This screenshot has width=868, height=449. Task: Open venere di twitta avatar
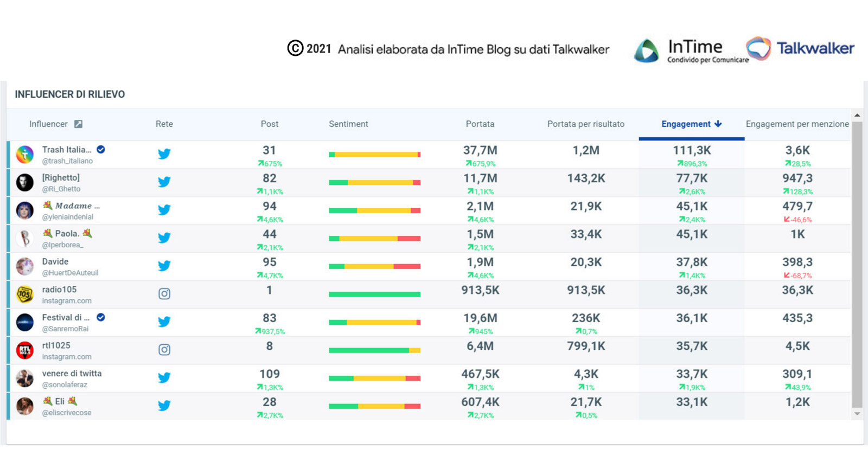click(x=25, y=378)
